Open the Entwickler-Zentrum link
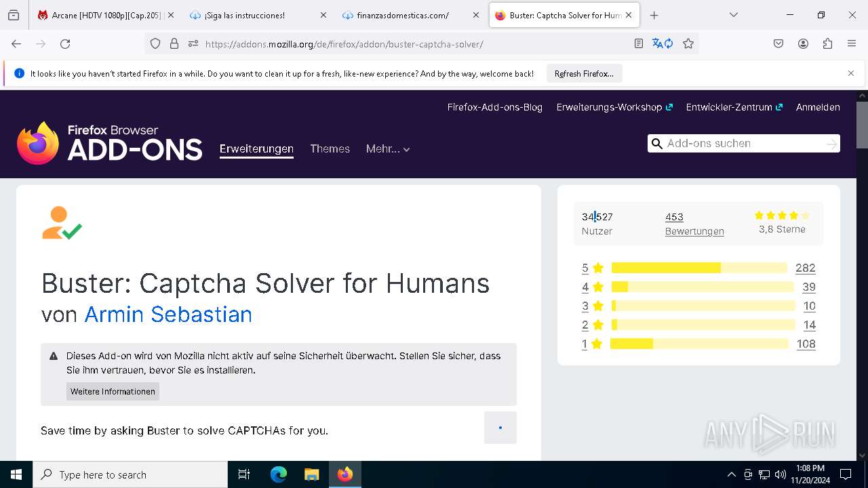 pyautogui.click(x=734, y=107)
